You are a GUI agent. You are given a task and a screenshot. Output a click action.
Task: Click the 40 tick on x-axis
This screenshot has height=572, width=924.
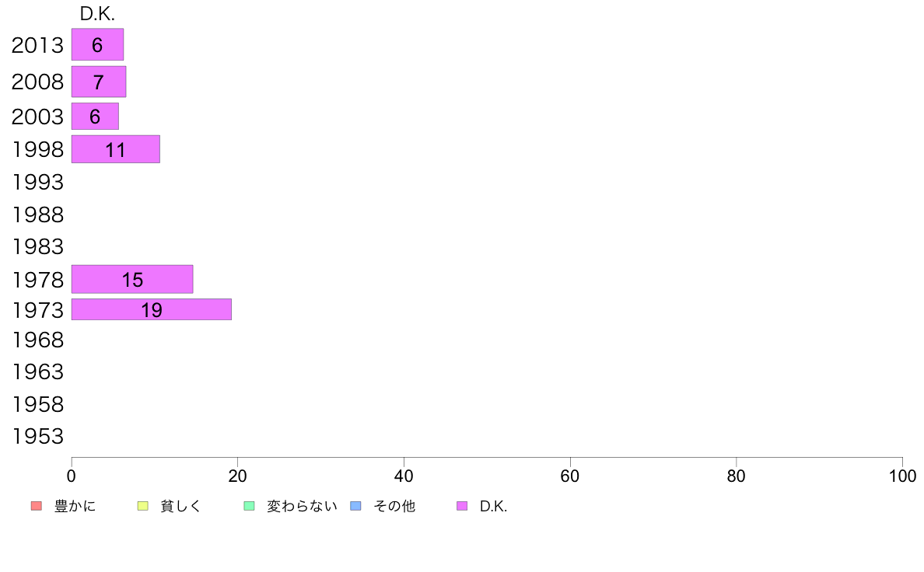404,476
